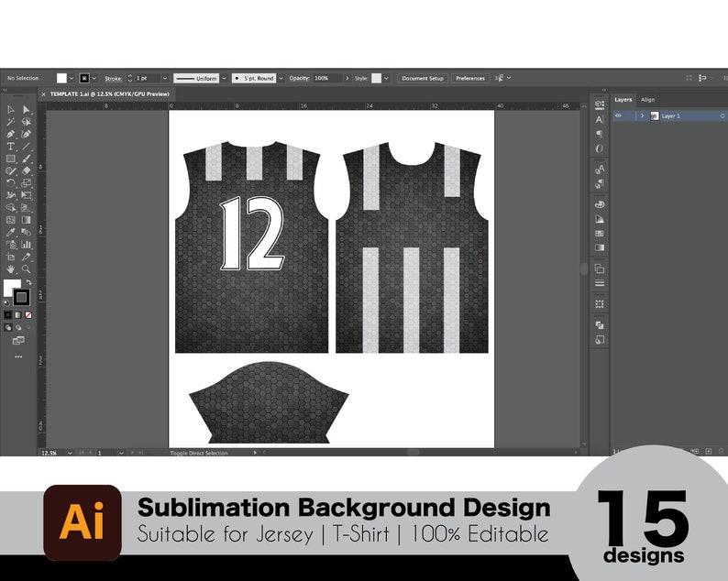Open Stroke panel link in control bar
The width and height of the screenshot is (728, 581).
(114, 79)
